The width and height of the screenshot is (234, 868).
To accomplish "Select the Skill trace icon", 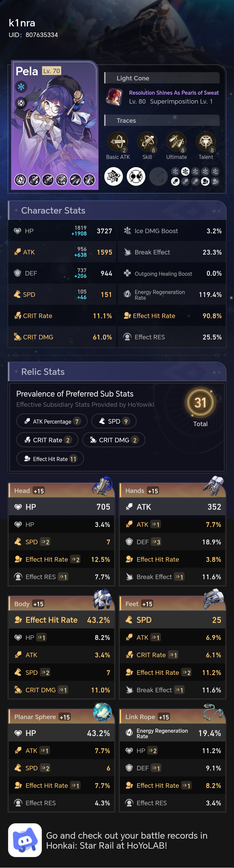I will [147, 141].
